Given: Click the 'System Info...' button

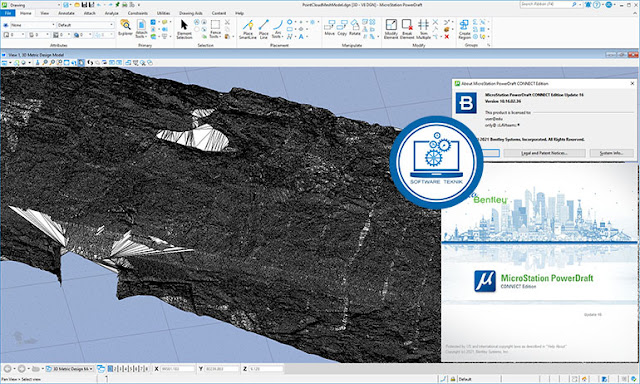Looking at the screenshot, I should 611,153.
